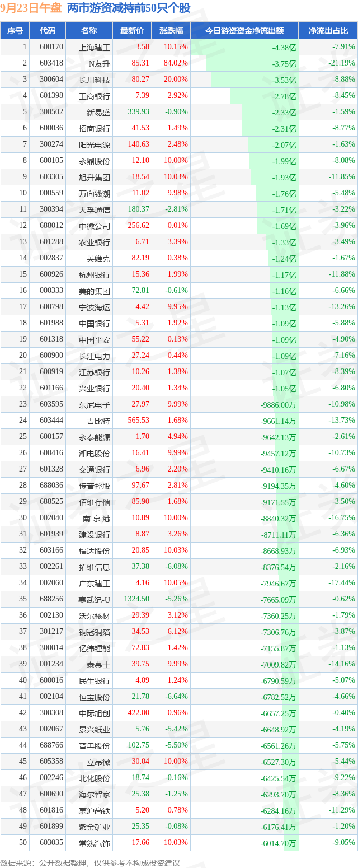358x868 pixels.
Task: Click price 256.62 of 中微公司
Action: tap(139, 226)
